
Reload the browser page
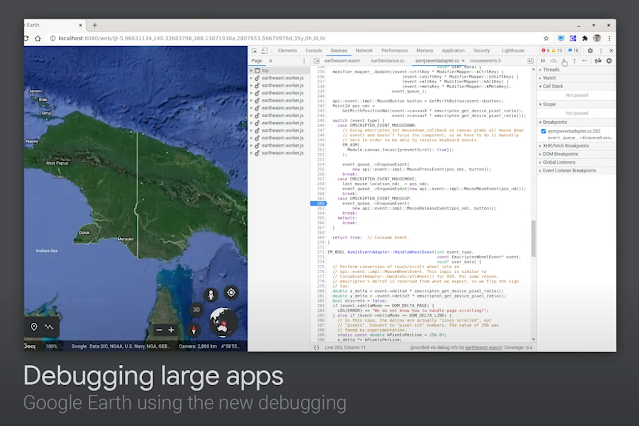click(26, 38)
